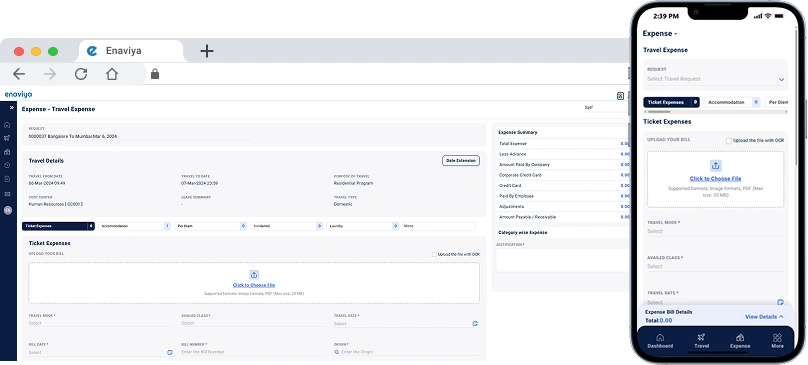
Task: Switch to the desktop Accommodation tab
Action: tap(134, 226)
